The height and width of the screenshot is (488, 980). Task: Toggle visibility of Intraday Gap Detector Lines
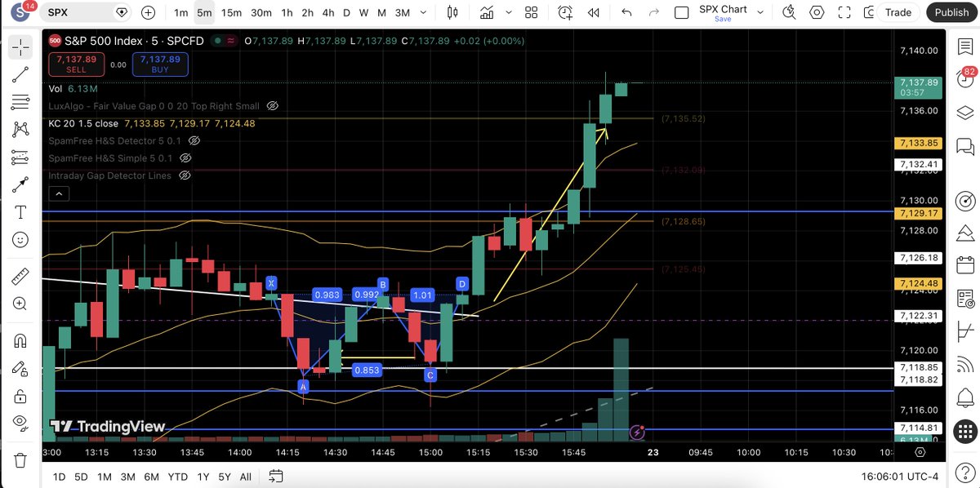pos(185,175)
